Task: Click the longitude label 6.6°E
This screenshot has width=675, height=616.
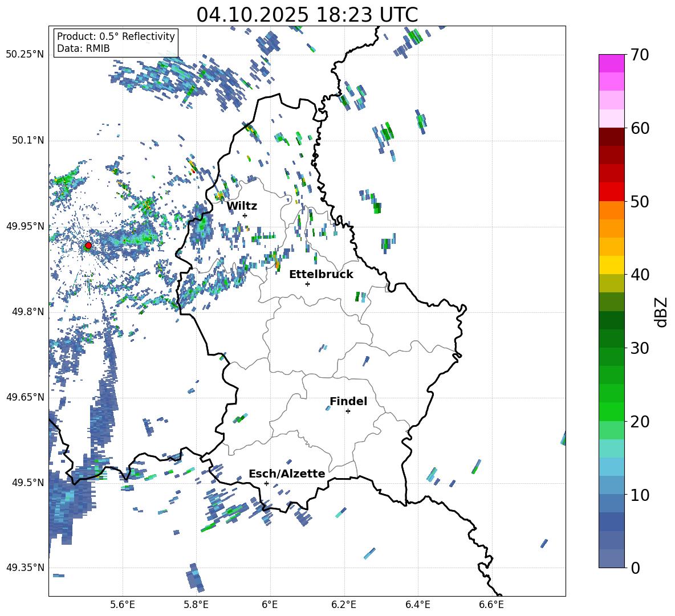Action: pyautogui.click(x=491, y=605)
